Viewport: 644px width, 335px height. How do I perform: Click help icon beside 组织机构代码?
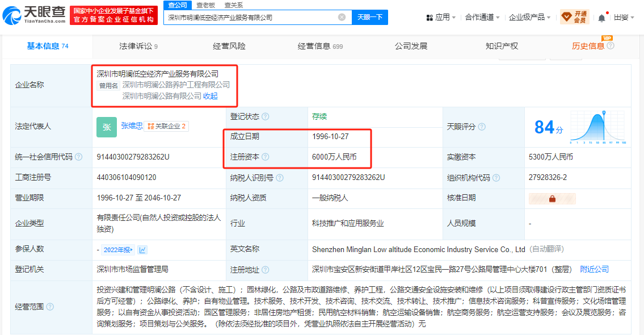(x=496, y=178)
